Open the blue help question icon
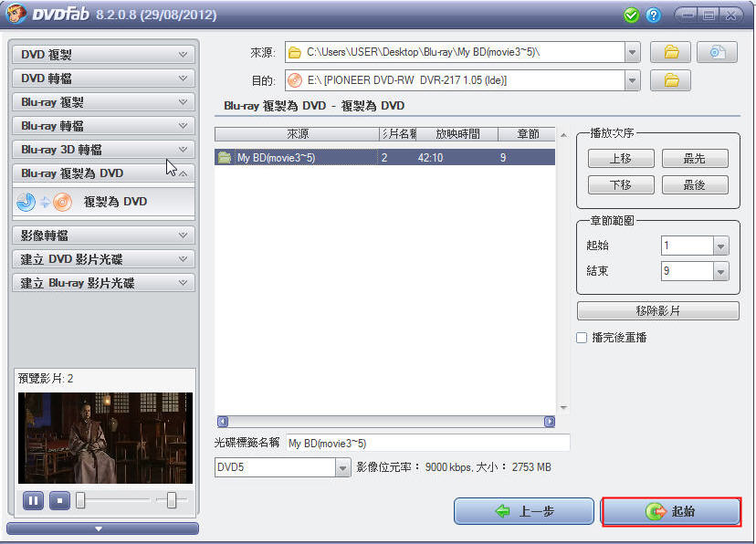Viewport: 756px width, 544px height. 653,16
